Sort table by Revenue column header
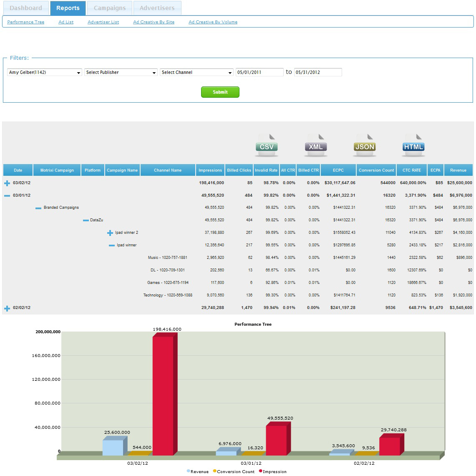The height and width of the screenshot is (476, 476). point(458,170)
